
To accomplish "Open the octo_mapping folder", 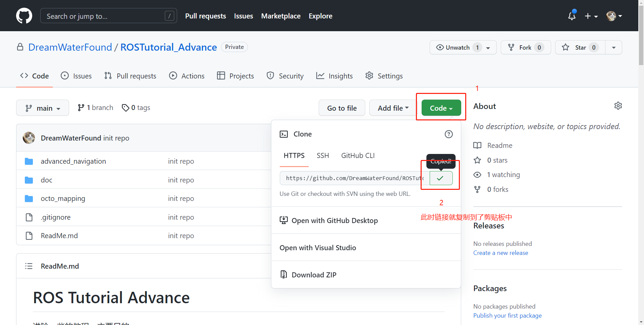I will 63,199.
